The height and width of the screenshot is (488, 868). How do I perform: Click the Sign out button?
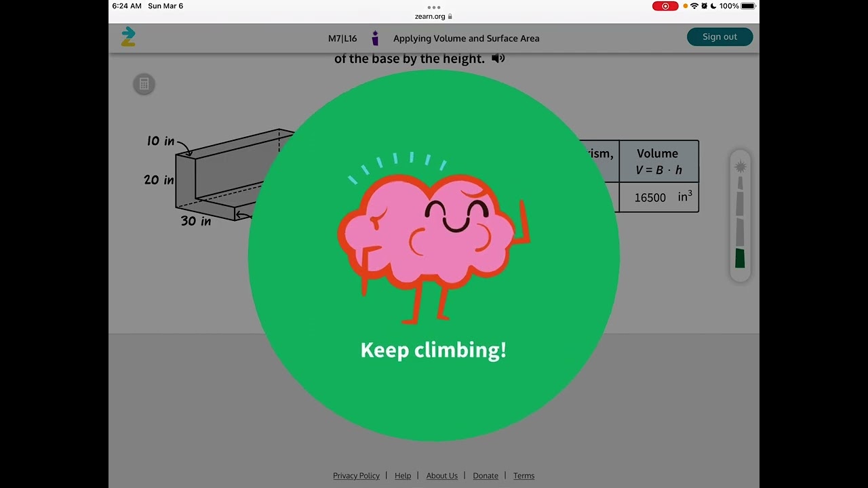pyautogui.click(x=719, y=37)
